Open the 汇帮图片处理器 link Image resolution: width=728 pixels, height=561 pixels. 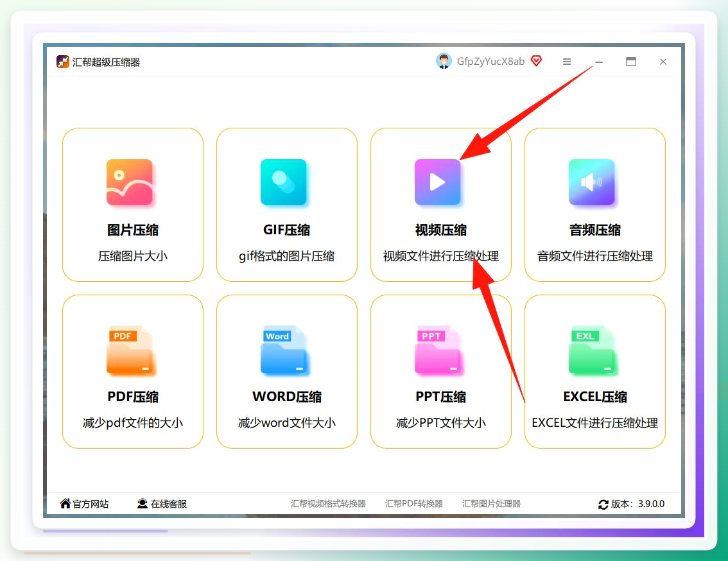pos(491,504)
